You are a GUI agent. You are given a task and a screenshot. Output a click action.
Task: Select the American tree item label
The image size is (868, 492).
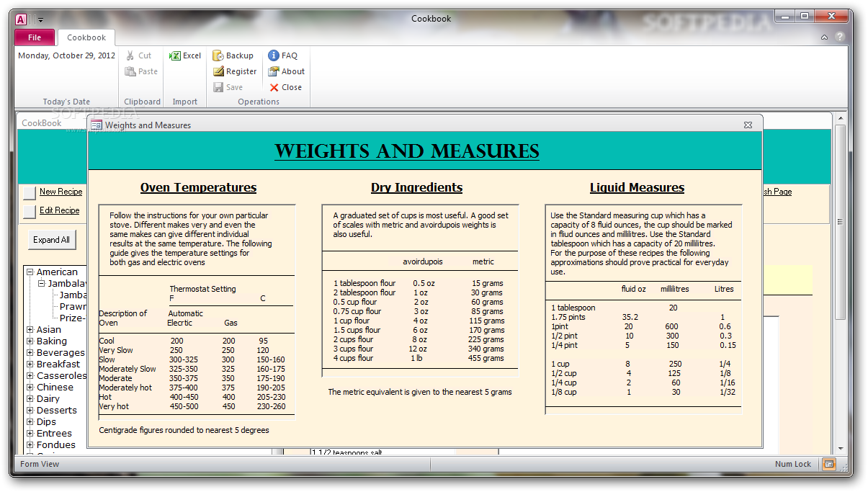pyautogui.click(x=57, y=272)
